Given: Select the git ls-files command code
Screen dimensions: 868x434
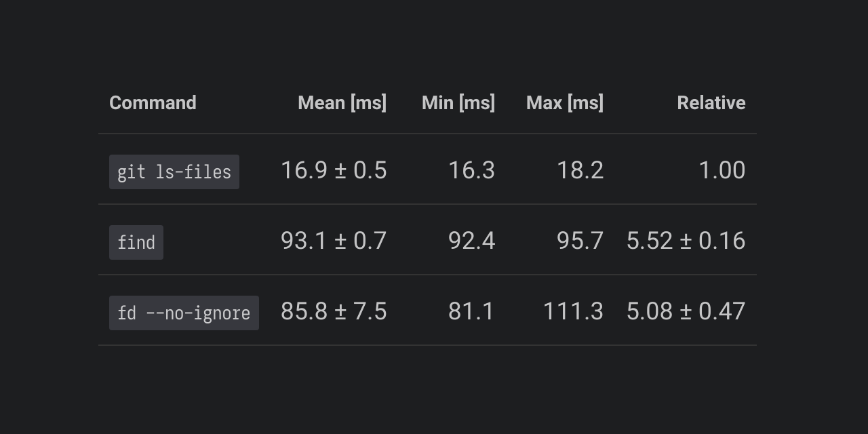Looking at the screenshot, I should [x=174, y=172].
